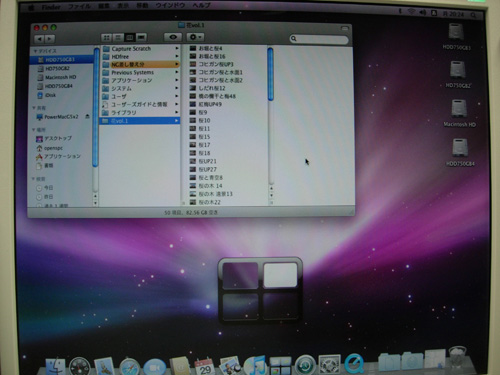Select Macintosh HD in the sidebar
The width and height of the screenshot is (500, 375).
pos(61,77)
